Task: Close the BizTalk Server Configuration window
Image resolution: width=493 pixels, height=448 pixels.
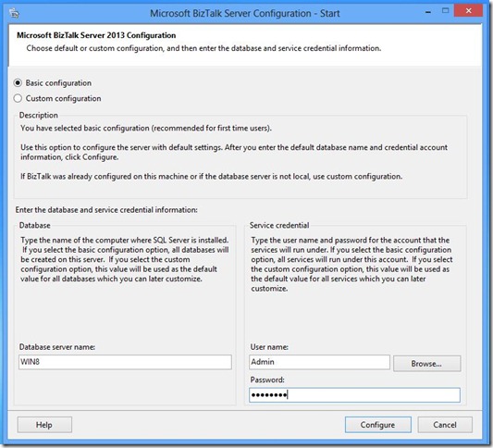Action: coord(468,11)
